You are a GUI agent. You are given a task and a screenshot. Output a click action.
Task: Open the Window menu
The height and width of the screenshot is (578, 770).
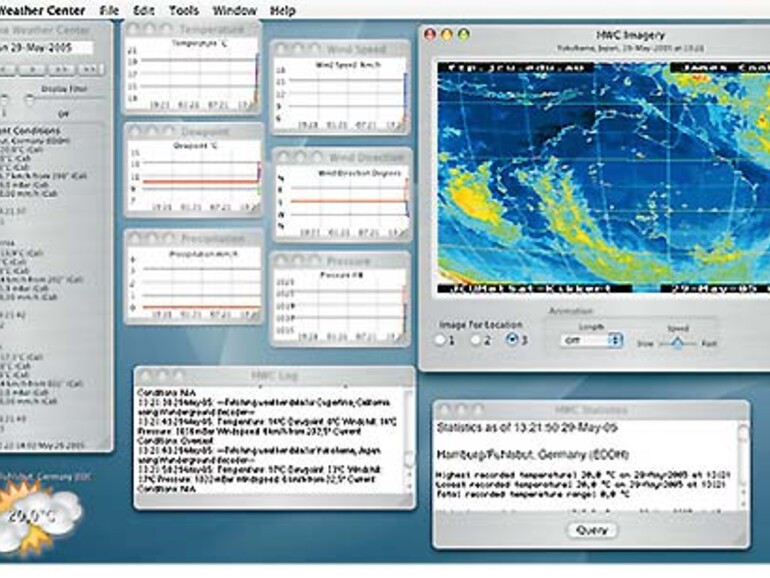[x=235, y=10]
